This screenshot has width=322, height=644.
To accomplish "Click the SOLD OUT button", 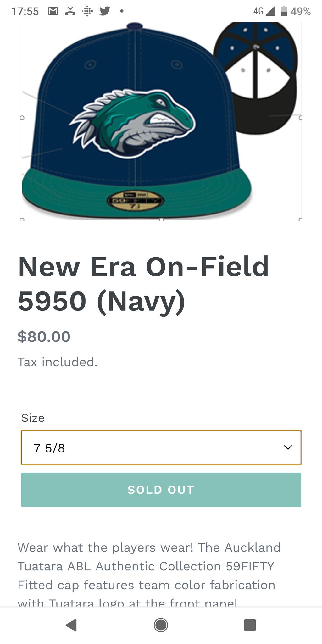I will pos(161,490).
